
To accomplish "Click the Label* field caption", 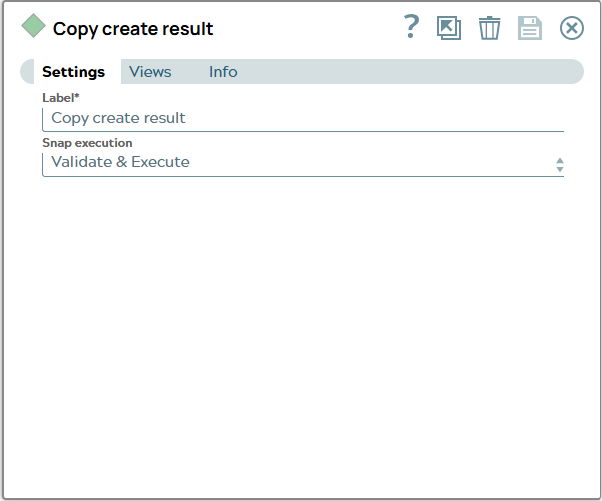I will [61, 98].
